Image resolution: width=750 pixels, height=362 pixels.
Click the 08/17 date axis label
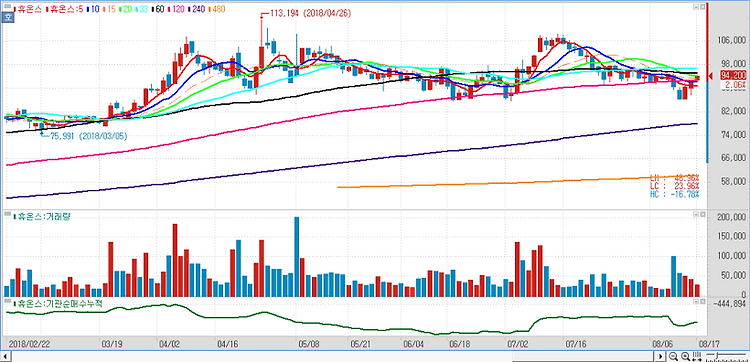[x=708, y=344]
